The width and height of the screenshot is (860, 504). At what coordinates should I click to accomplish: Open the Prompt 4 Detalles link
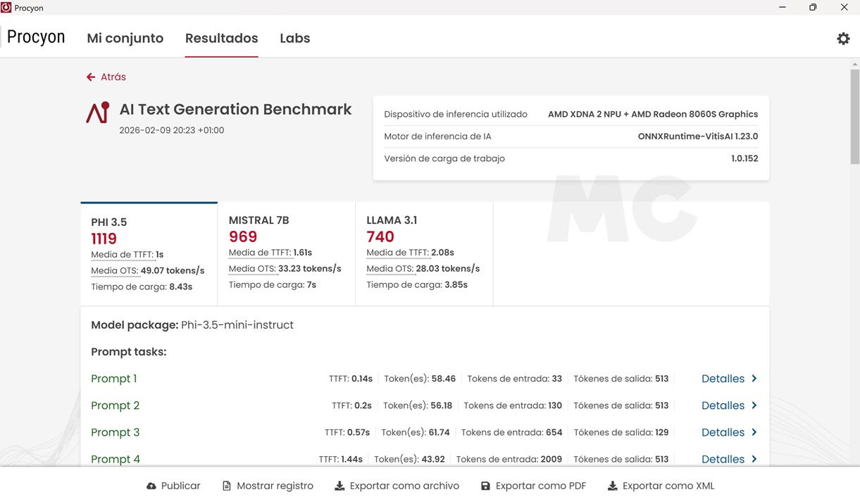[x=723, y=459]
